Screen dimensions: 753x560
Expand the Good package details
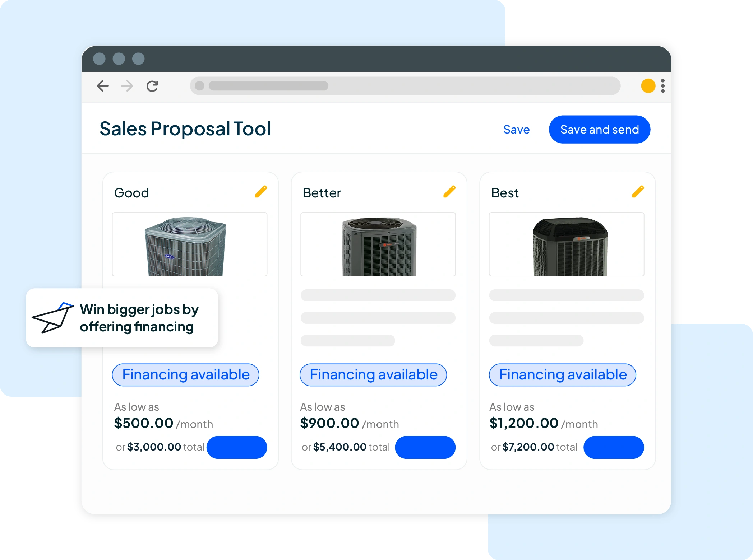point(237,447)
